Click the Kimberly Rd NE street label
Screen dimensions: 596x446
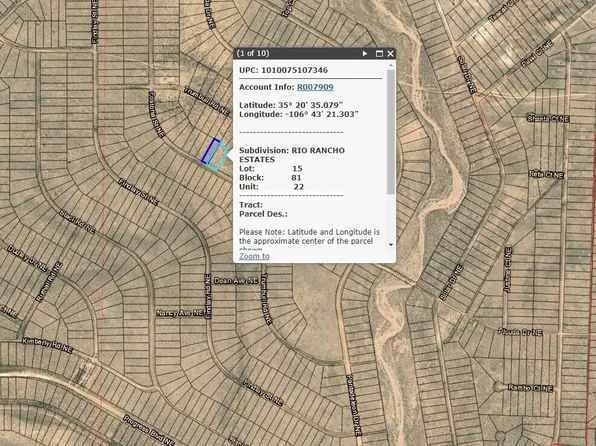point(47,346)
